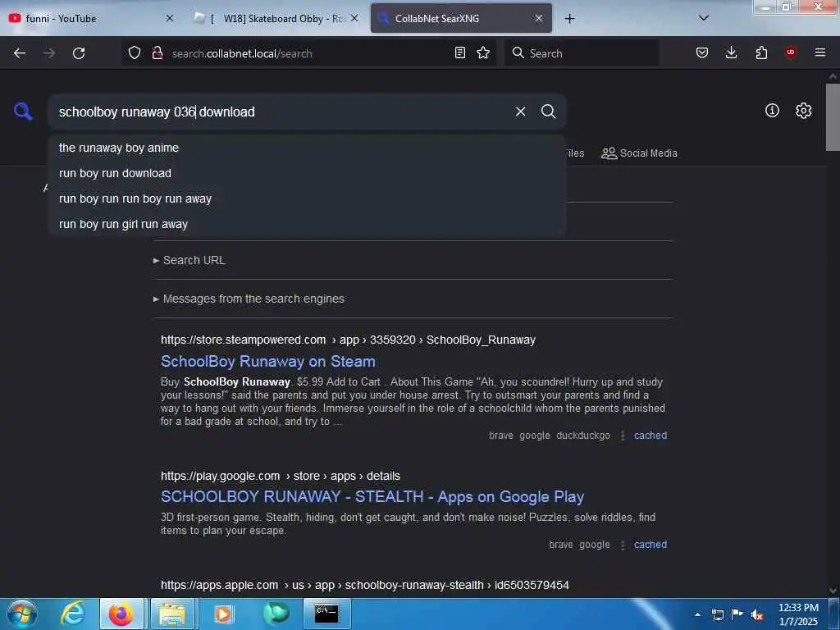Image resolution: width=840 pixels, height=630 pixels.
Task: Open the shield tracking protection icon
Action: tap(134, 52)
